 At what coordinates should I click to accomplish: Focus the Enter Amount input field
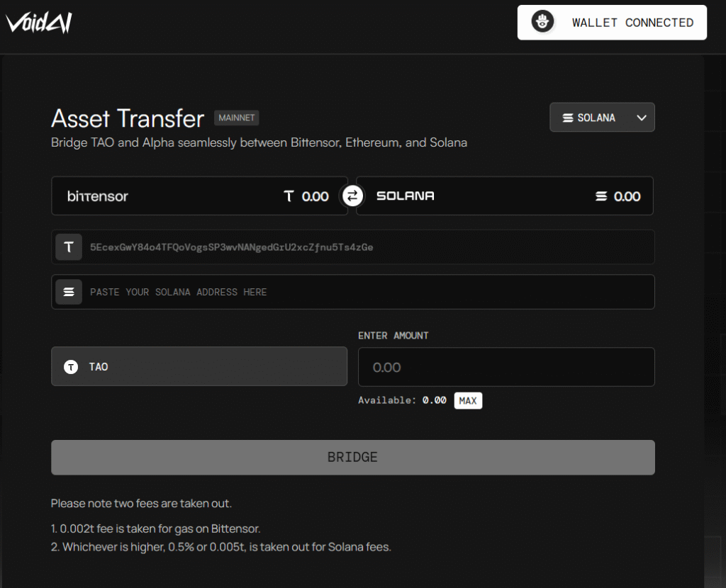(x=506, y=367)
